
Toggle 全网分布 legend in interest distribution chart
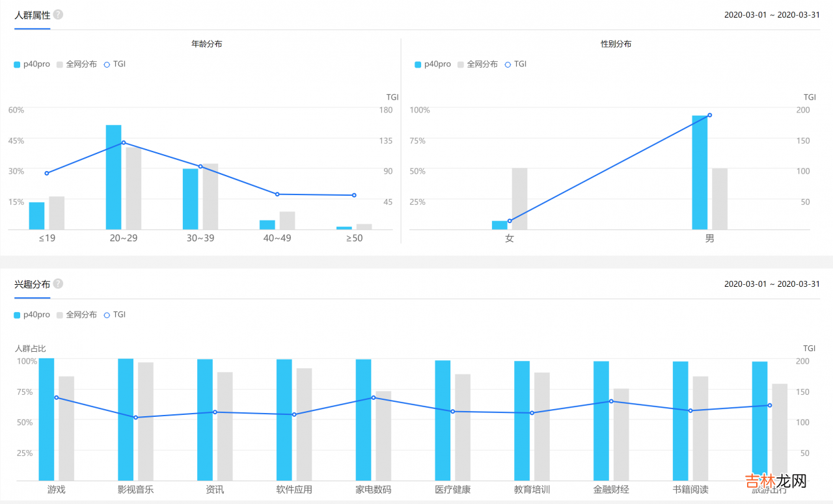[x=77, y=315]
